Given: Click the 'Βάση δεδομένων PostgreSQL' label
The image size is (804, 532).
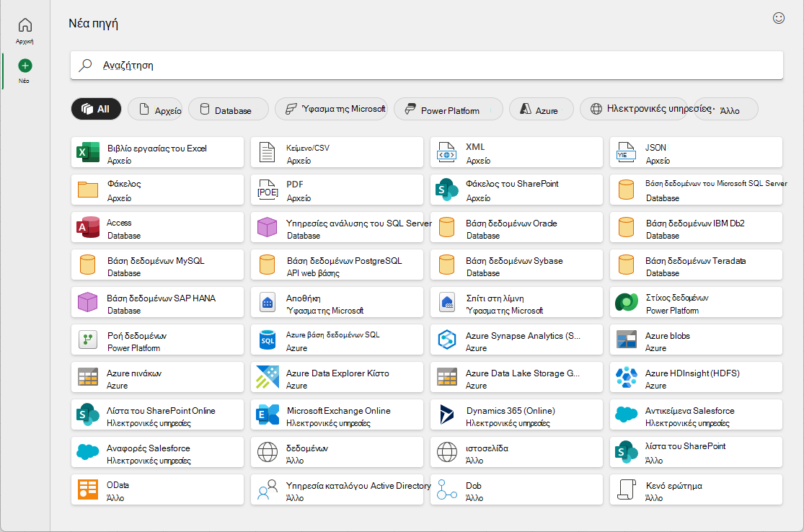Looking at the screenshot, I should tap(344, 261).
